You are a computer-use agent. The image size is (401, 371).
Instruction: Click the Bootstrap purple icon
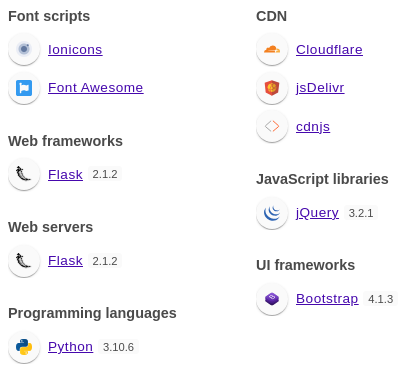[x=272, y=299]
